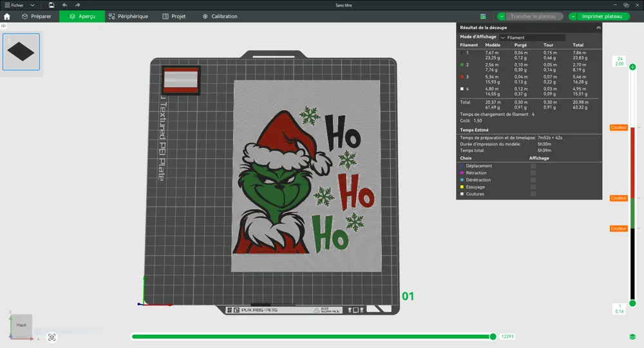Screen dimensions: 644x348
Task: Click the lower handle of layer slider
Action: point(632,303)
